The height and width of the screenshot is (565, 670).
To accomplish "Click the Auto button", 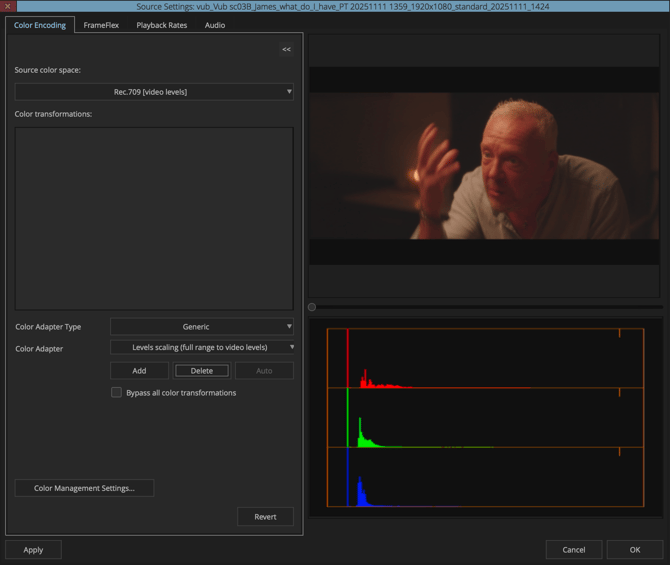I will tap(264, 371).
